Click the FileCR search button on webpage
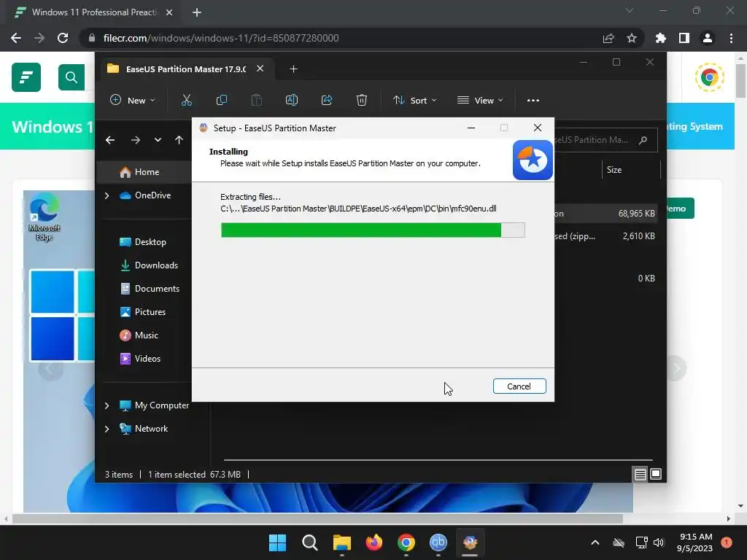 71,77
